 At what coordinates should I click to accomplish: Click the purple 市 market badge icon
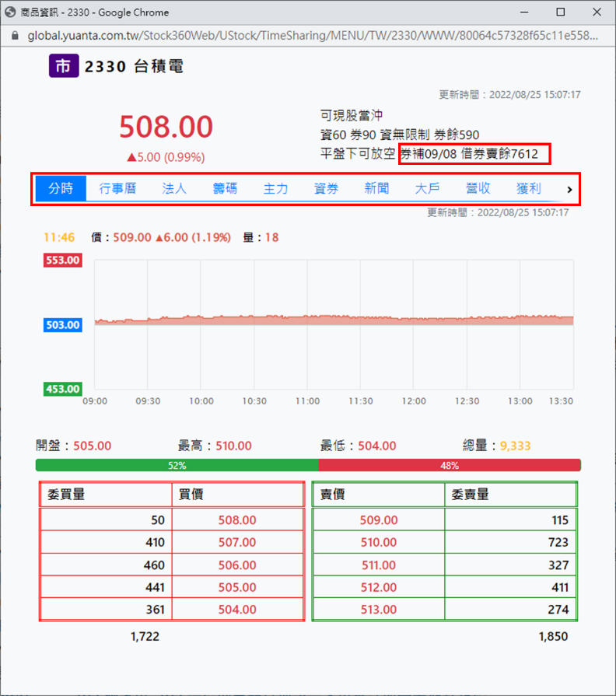(x=64, y=66)
